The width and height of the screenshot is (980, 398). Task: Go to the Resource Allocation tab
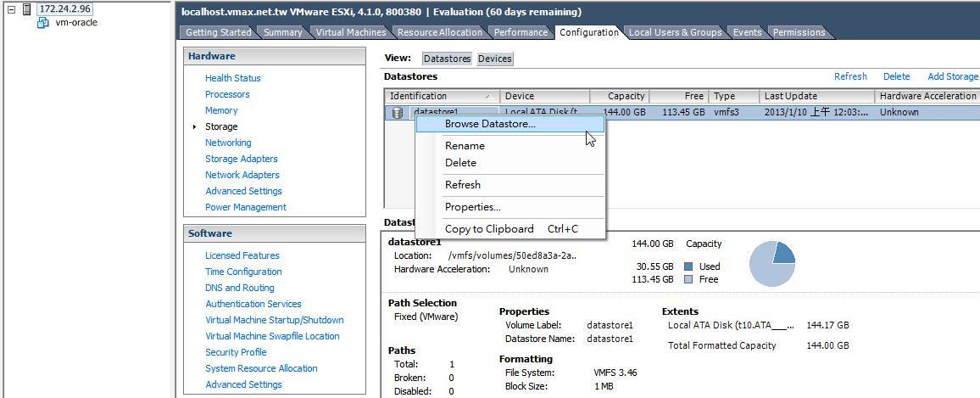click(440, 32)
